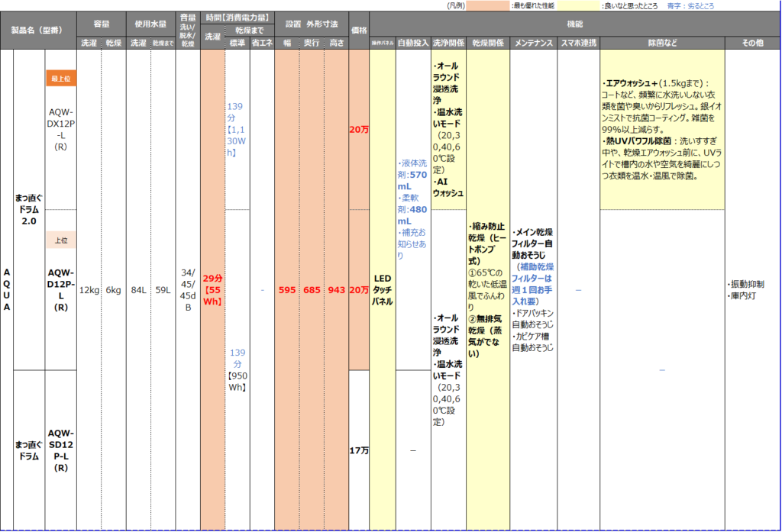Click the 17万 price cell
The width and height of the screenshot is (782, 532).
tap(358, 450)
